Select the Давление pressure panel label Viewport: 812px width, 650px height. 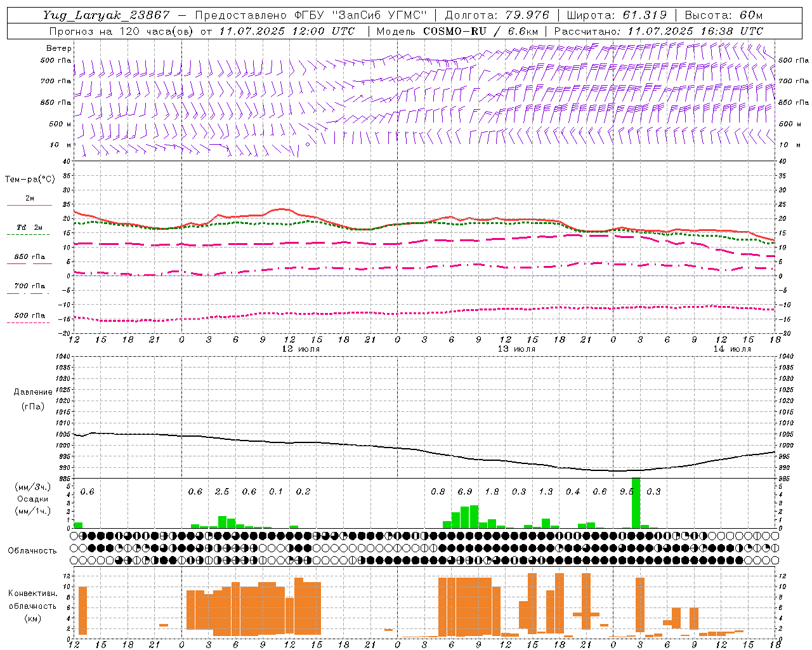point(33,392)
